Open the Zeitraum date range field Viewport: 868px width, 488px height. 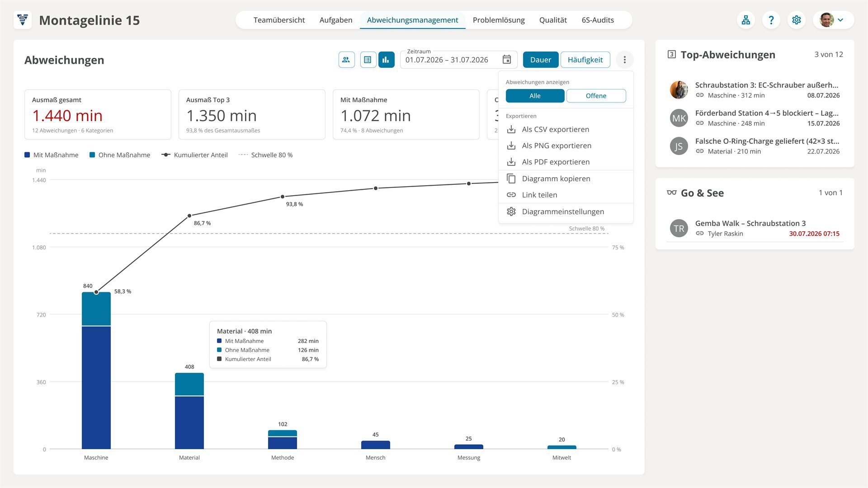(x=458, y=60)
